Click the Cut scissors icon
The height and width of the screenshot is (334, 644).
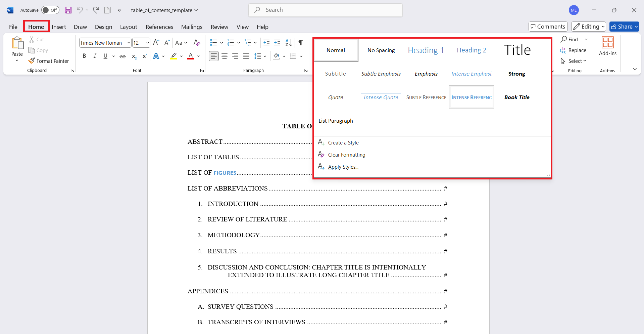point(32,40)
